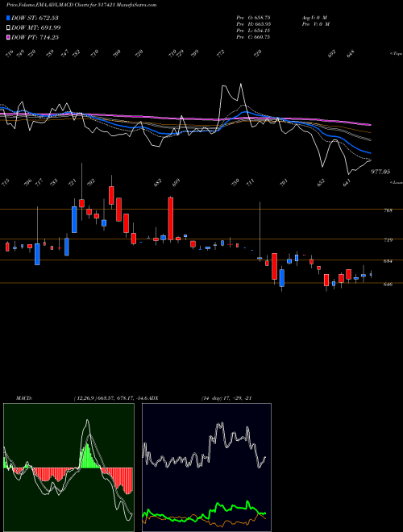
Task: Click the magenta DOW PT legend swatch
Action: point(8,37)
